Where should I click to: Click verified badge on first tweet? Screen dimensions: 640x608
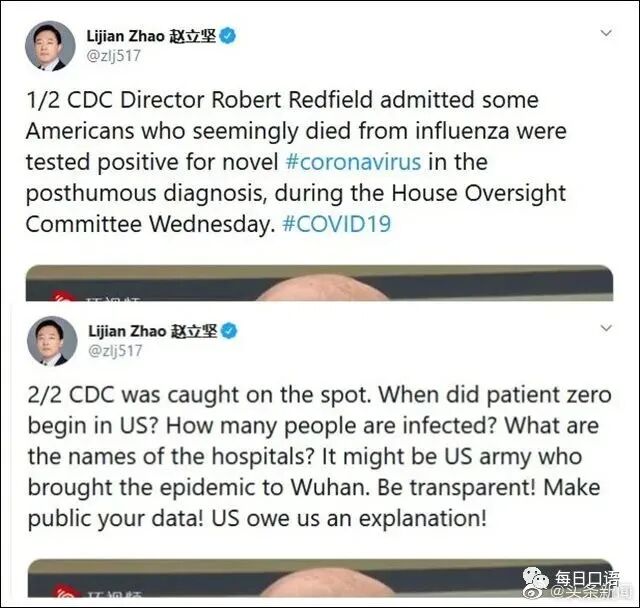[228, 36]
